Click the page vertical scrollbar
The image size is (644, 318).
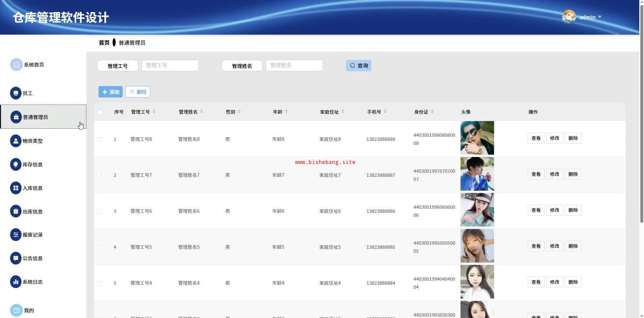coord(641,134)
